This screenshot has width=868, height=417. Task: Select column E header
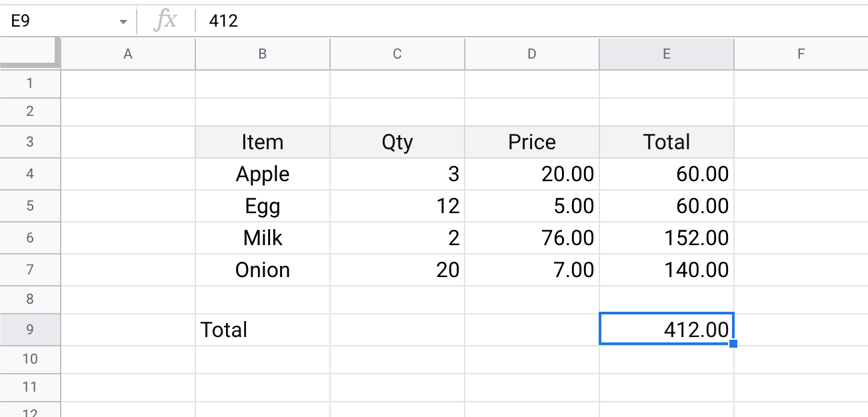pyautogui.click(x=666, y=55)
